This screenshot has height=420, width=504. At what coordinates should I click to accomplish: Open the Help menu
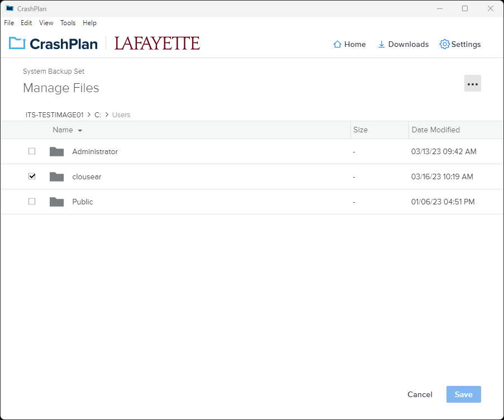89,23
